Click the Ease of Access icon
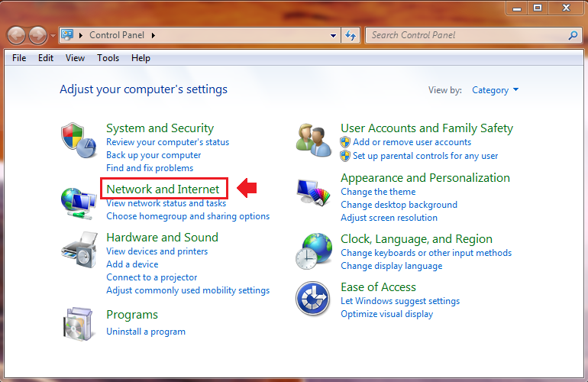 313,299
